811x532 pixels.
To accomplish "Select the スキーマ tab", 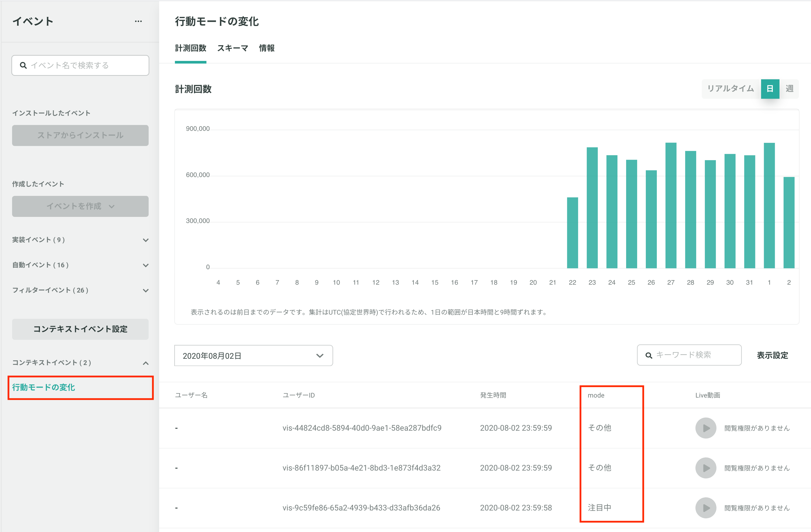I will (x=233, y=48).
